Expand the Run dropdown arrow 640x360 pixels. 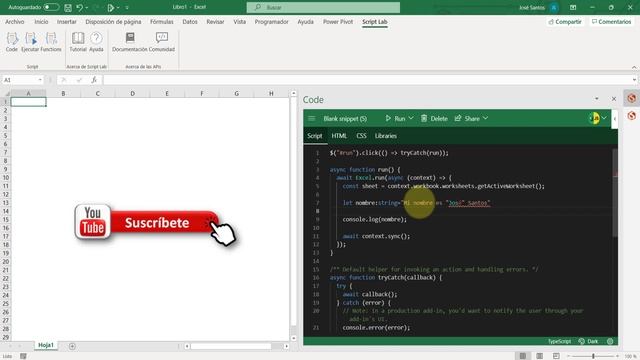point(411,118)
